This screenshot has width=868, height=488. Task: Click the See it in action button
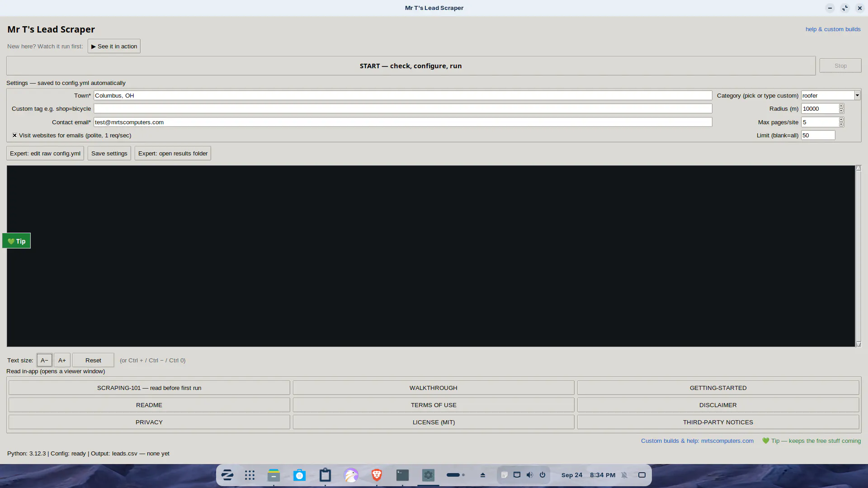114,46
